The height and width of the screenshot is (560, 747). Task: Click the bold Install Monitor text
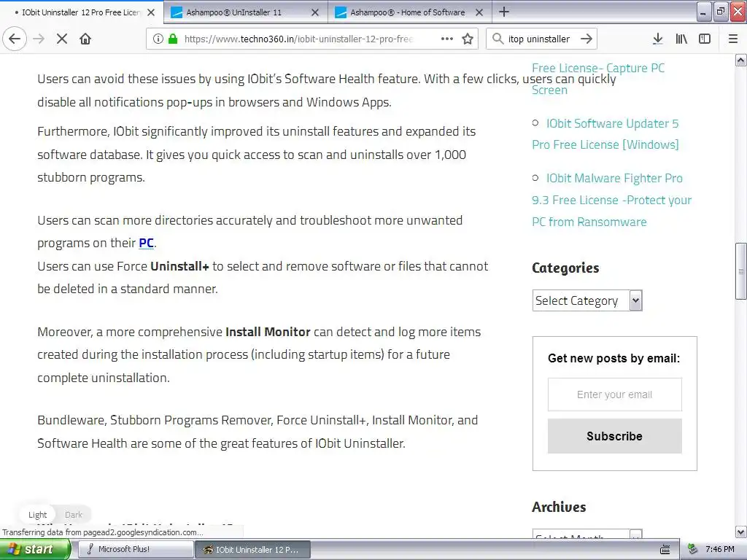coord(268,332)
